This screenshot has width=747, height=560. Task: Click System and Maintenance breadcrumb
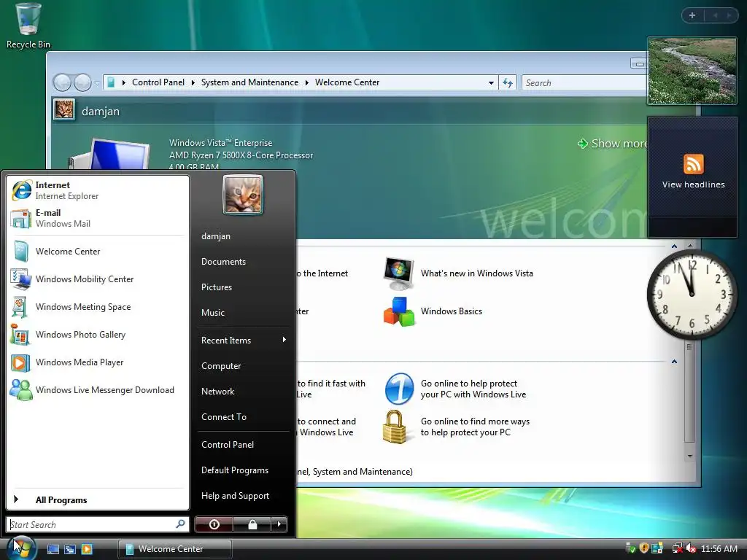(x=249, y=82)
